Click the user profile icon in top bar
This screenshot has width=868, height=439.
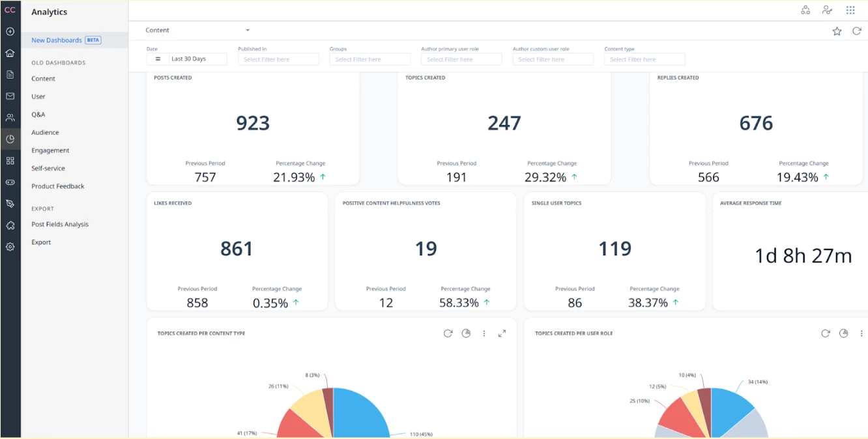coord(827,10)
